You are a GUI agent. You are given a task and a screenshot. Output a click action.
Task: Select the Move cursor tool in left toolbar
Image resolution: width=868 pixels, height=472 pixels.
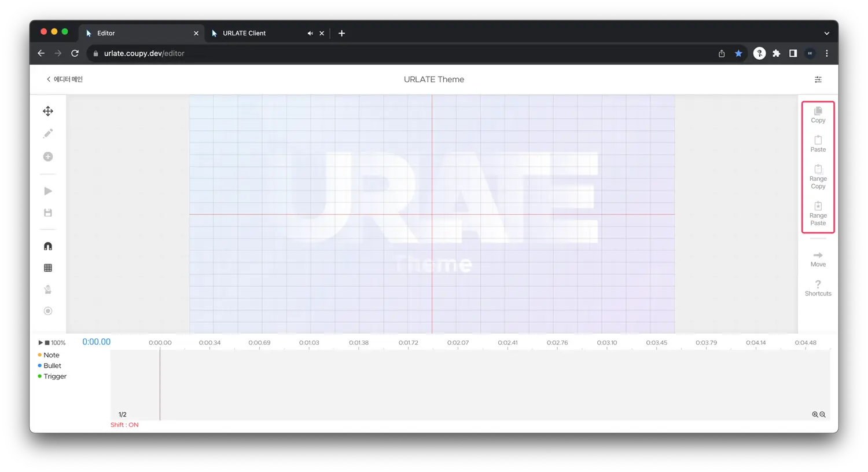pyautogui.click(x=48, y=111)
